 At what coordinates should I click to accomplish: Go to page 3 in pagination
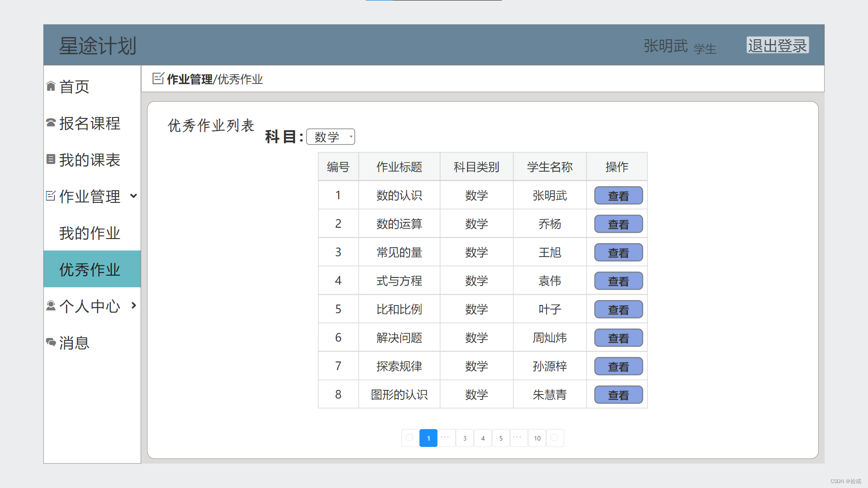464,438
